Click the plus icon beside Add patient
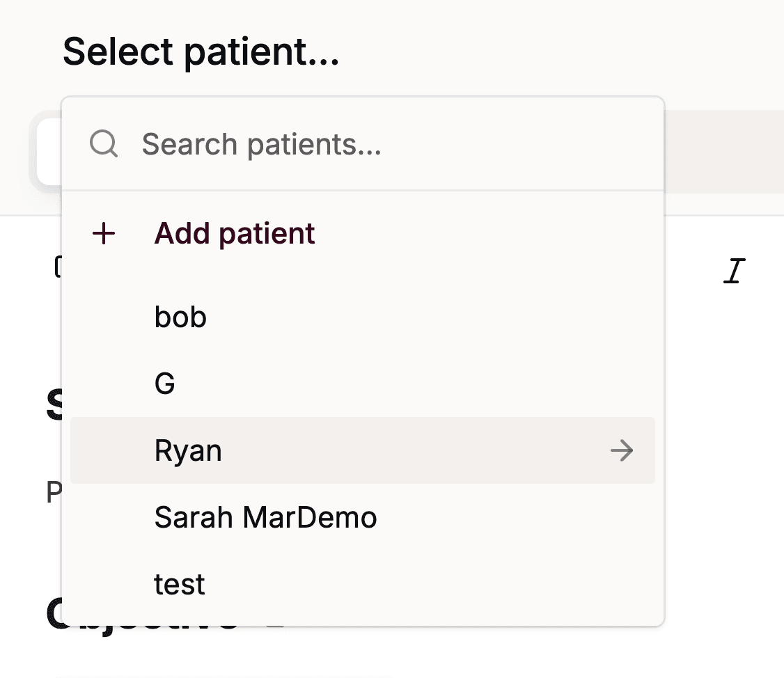784x678 pixels. point(104,234)
